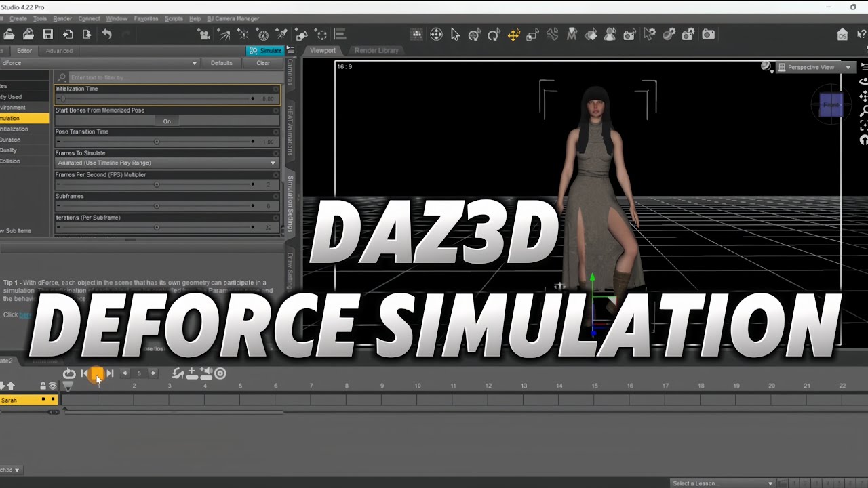Create a new spotlight
This screenshot has width=868, height=488.
(x=281, y=35)
